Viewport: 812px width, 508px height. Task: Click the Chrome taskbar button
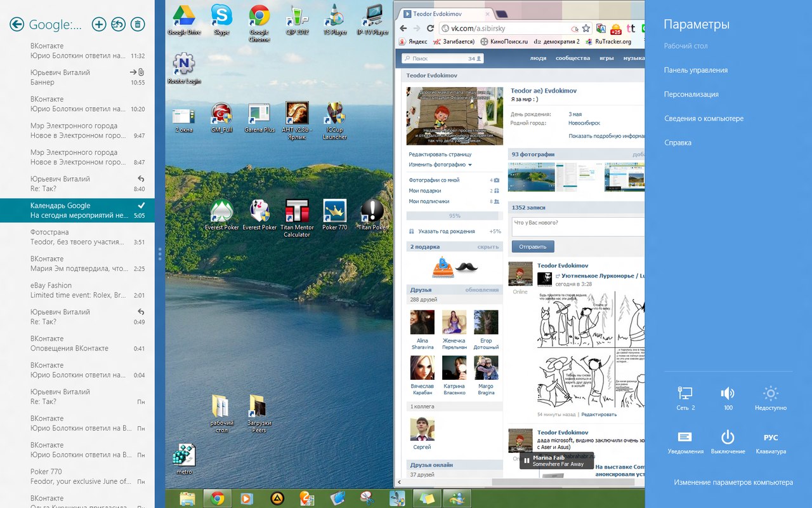pos(218,498)
